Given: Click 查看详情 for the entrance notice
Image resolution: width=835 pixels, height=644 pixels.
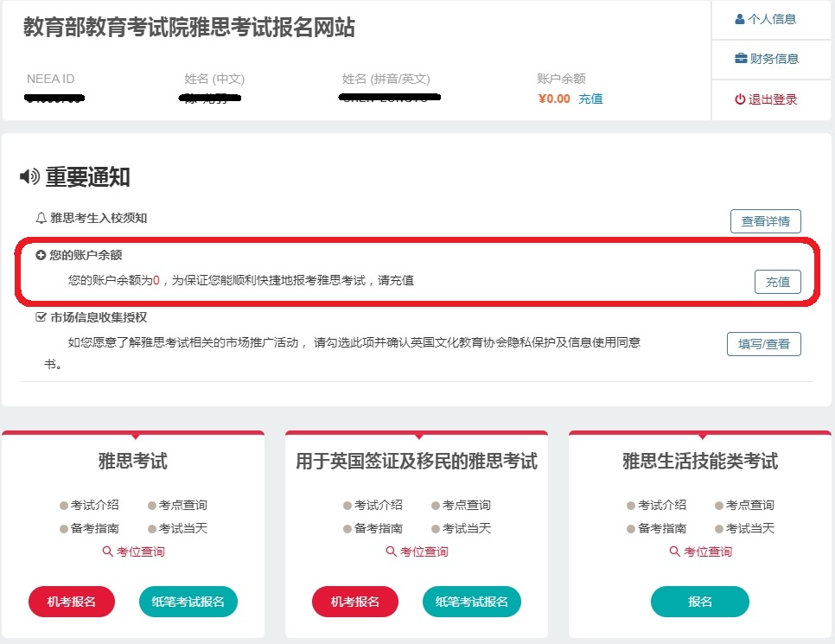Looking at the screenshot, I should click(766, 220).
